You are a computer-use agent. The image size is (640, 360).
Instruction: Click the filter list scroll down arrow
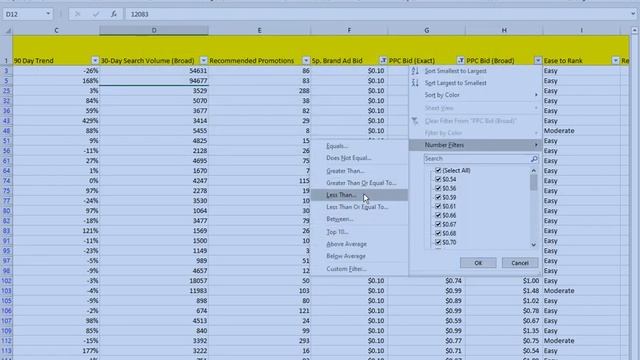(533, 245)
